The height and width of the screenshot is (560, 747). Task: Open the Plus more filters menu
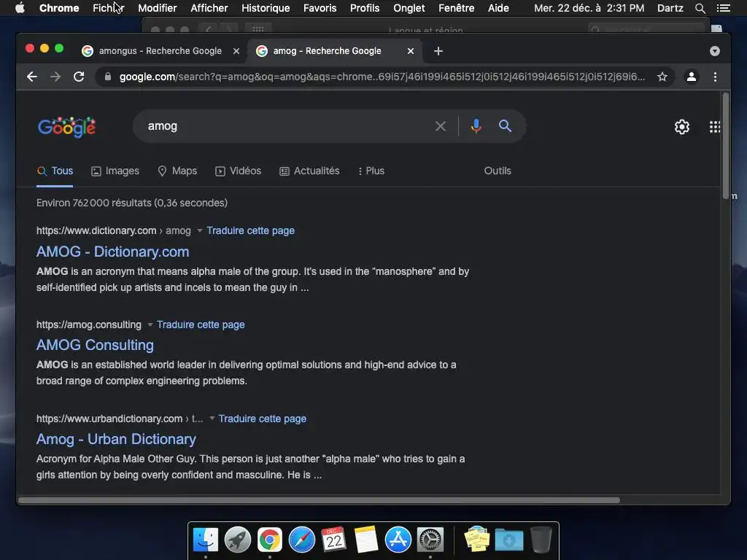pyautogui.click(x=371, y=171)
